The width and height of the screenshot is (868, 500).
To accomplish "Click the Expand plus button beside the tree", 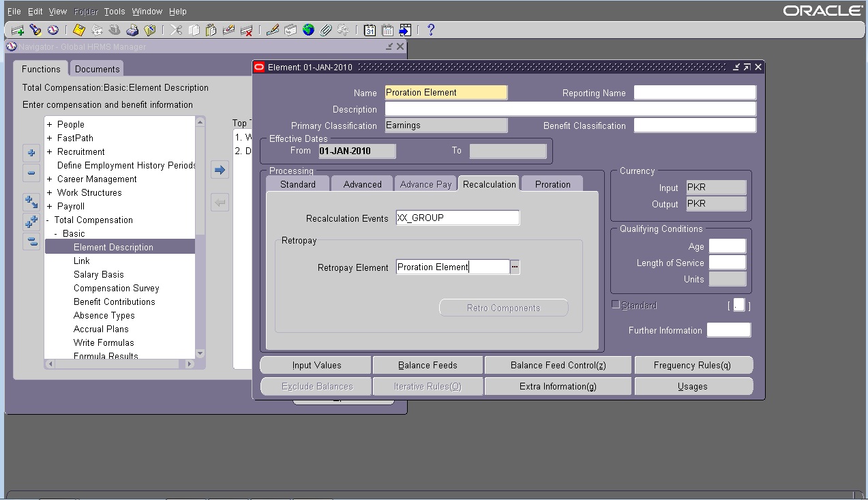I will (31, 153).
